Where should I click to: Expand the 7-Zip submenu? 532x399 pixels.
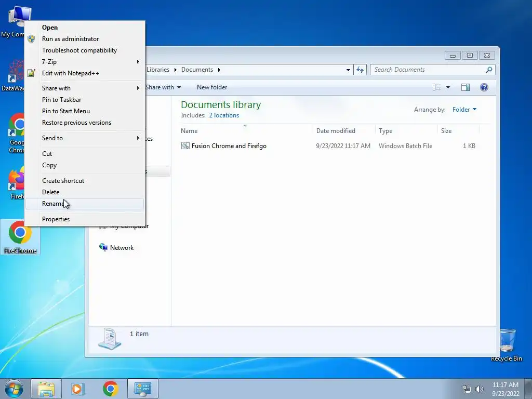click(x=85, y=62)
